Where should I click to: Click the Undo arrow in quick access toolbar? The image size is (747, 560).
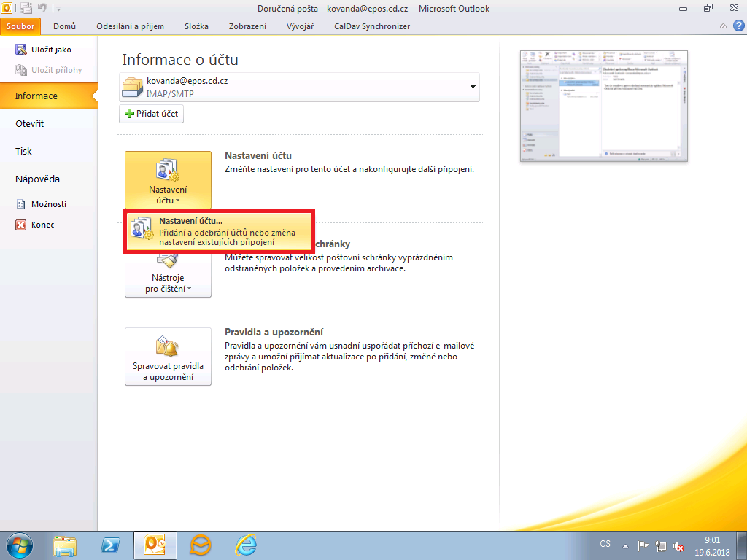tap(42, 8)
